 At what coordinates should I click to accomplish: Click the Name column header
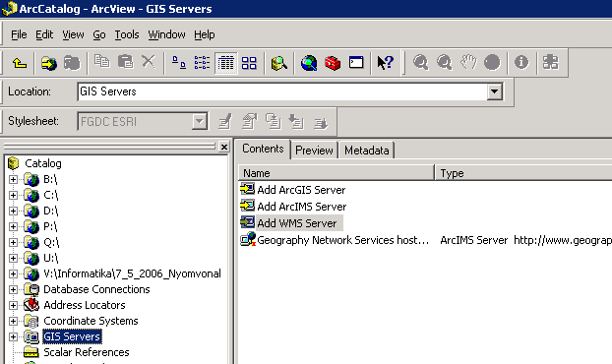(x=337, y=173)
